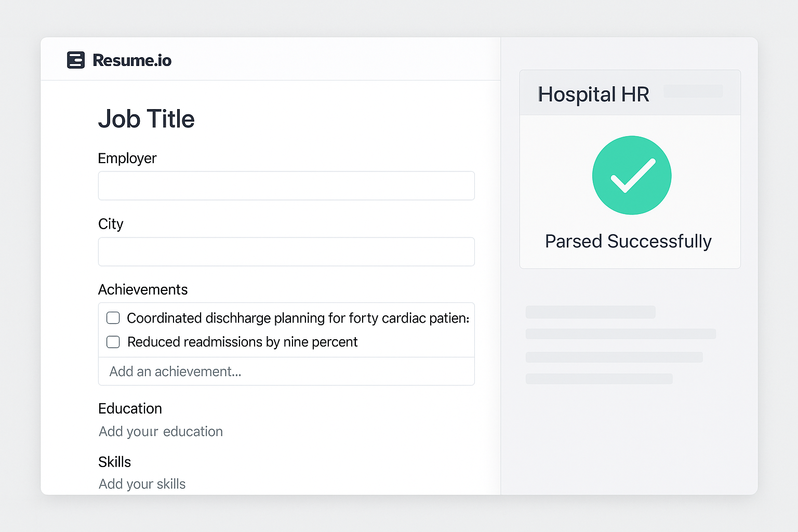Click the first skeleton line below the Hospital HR card

click(590, 312)
